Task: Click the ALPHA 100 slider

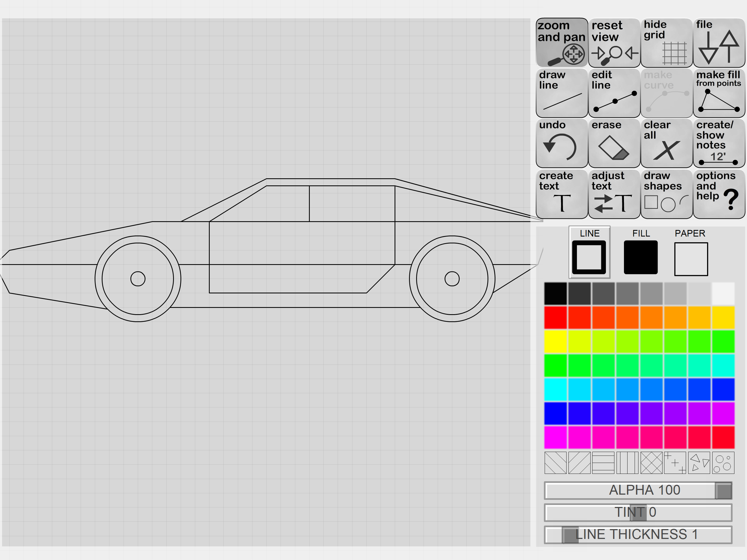Action: (638, 490)
